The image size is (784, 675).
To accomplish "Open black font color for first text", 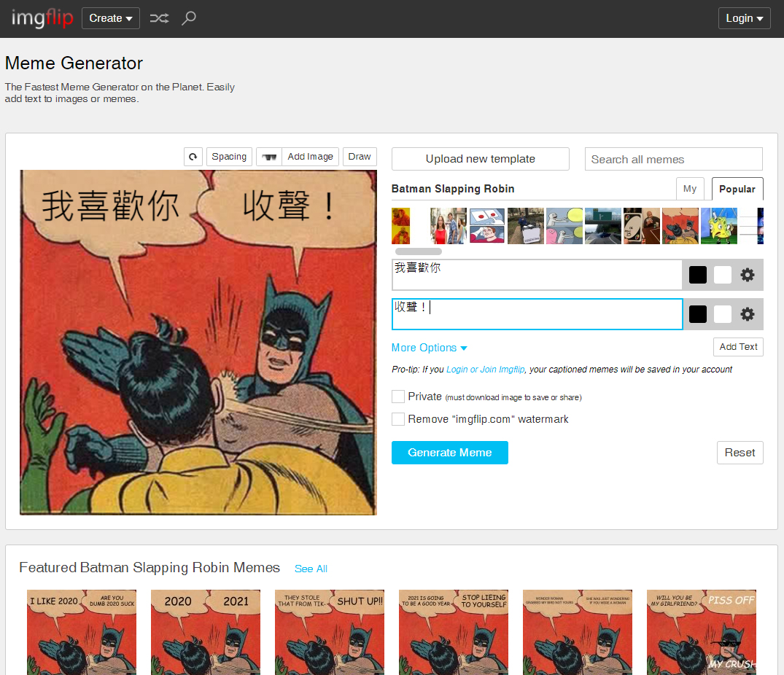I will (698, 275).
